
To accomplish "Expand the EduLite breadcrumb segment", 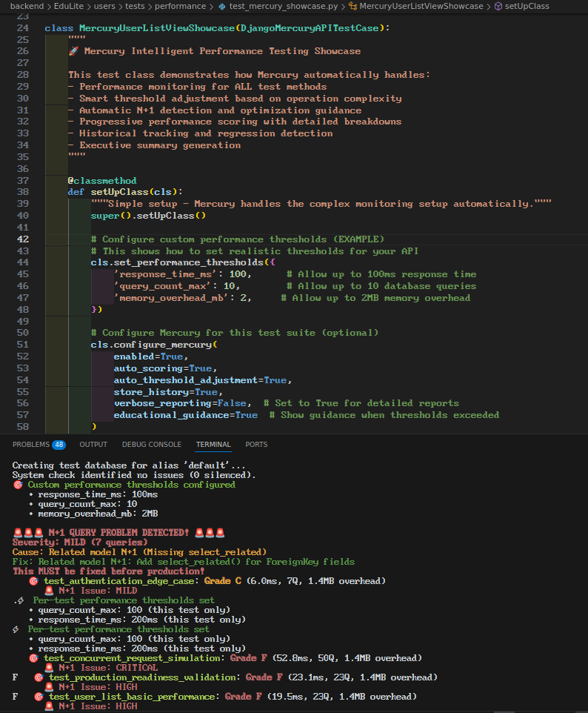I will (69, 7).
